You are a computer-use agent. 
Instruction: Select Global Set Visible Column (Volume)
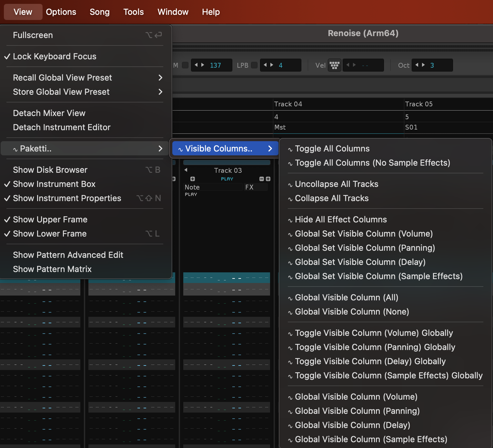[x=386, y=234]
